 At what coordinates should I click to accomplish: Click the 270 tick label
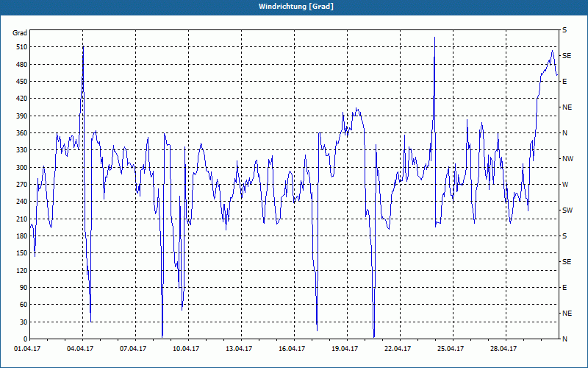pyautogui.click(x=22, y=185)
